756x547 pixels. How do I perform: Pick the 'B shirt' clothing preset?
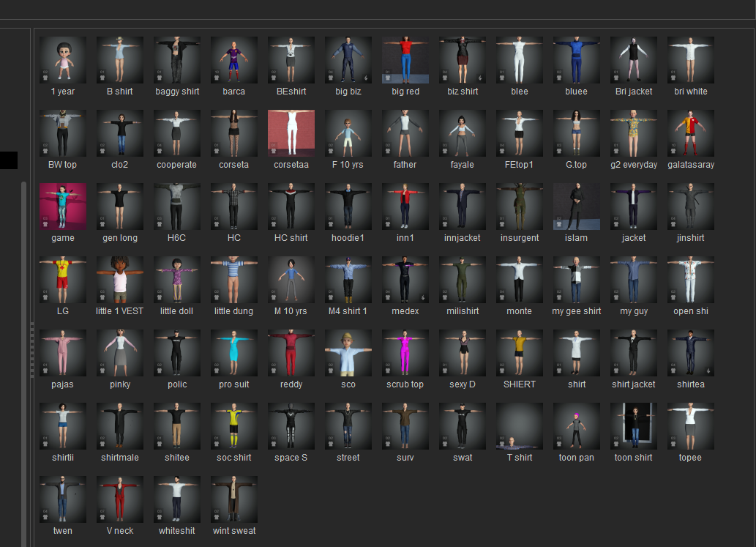[119, 60]
